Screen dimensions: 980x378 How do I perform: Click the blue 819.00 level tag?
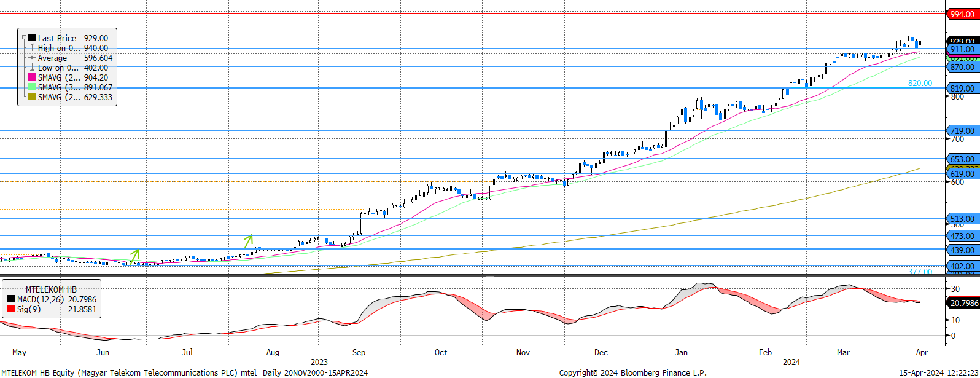point(962,89)
